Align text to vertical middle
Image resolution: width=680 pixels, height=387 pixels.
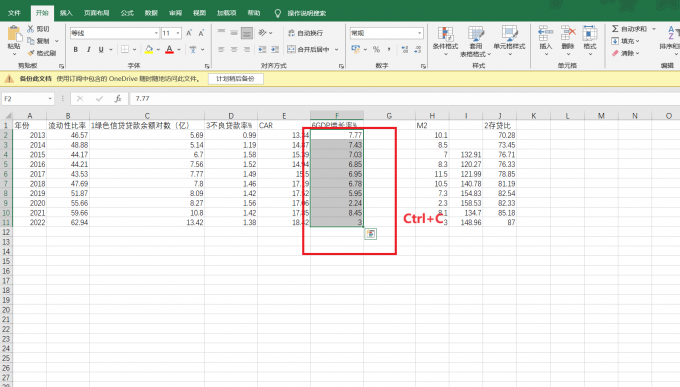coord(234,33)
